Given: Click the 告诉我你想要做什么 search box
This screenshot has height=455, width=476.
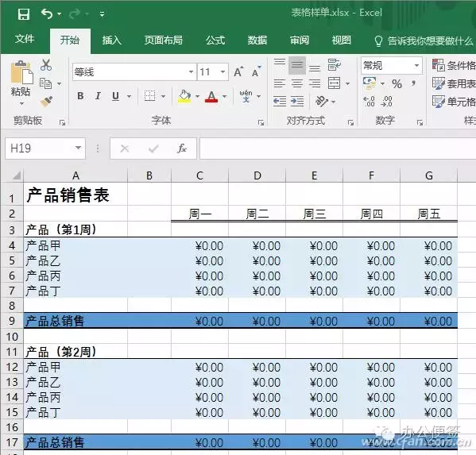Looking at the screenshot, I should (424, 40).
